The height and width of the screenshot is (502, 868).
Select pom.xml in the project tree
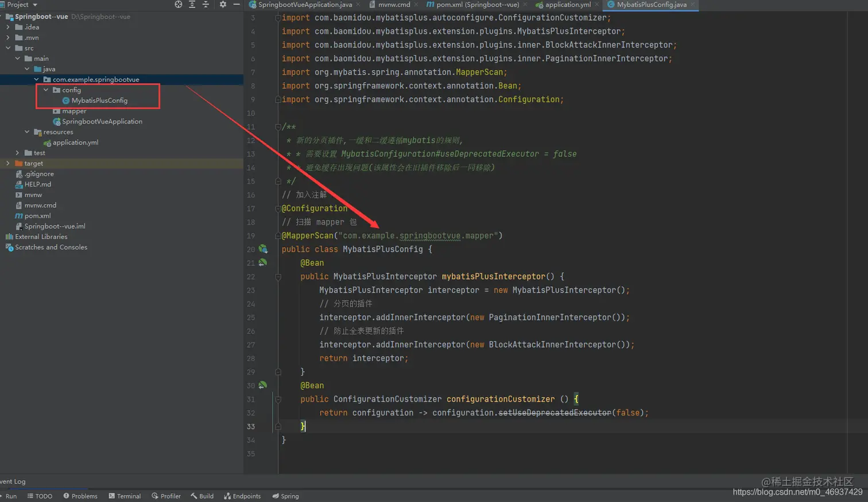[37, 215]
